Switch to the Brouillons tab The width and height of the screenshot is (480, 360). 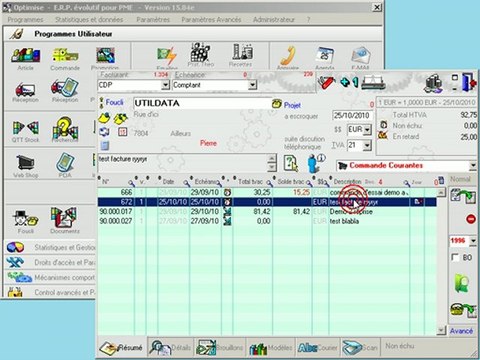[220, 348]
